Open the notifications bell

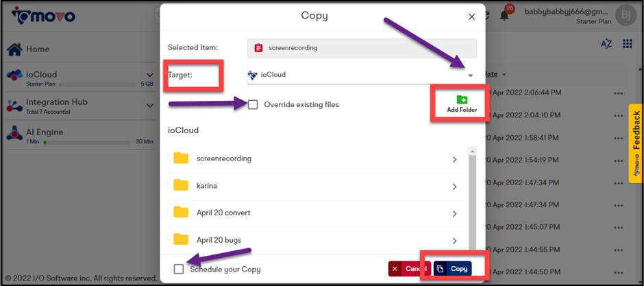(504, 16)
